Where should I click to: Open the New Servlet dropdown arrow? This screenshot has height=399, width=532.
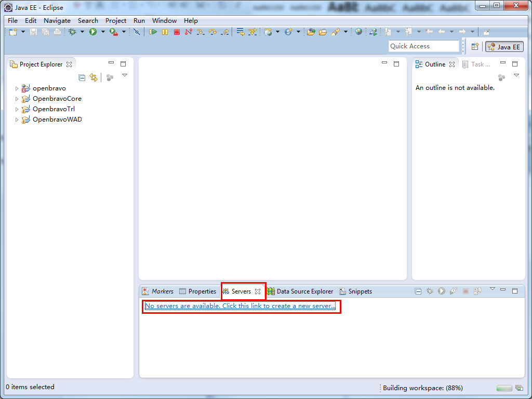pos(299,32)
